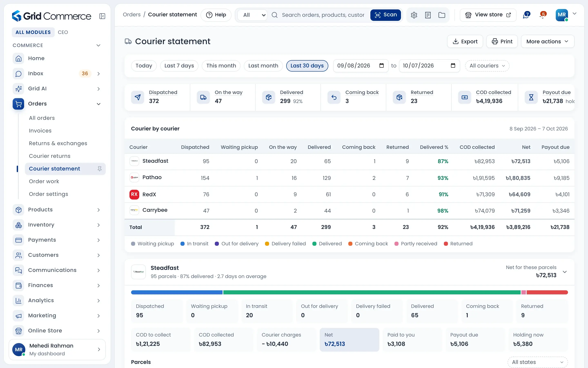Viewport: 588px width, 368px height.
Task: Click the Orders cart icon
Action: tap(18, 104)
